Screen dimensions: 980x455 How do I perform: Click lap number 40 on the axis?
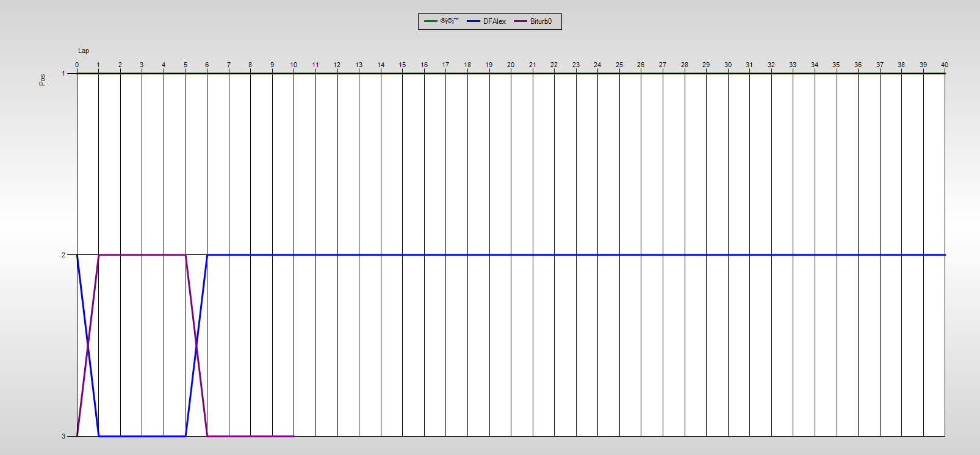945,65
